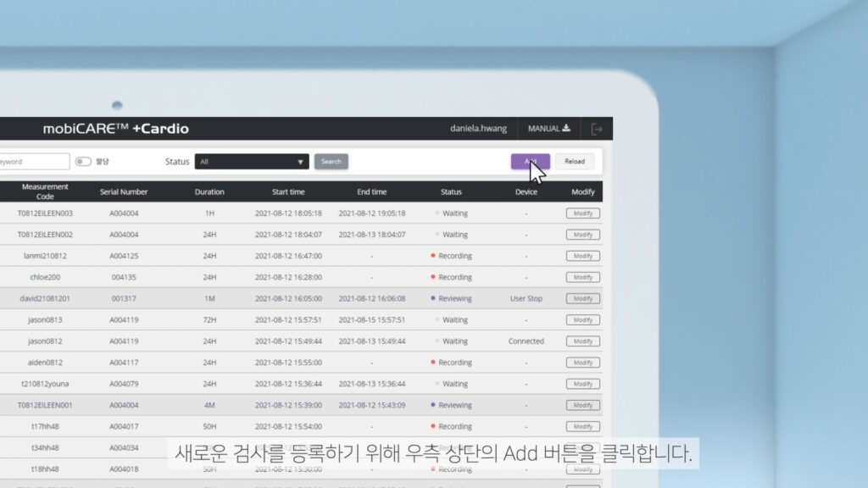
Task: Select measurement code T0812EILEEN003
Action: (x=45, y=213)
